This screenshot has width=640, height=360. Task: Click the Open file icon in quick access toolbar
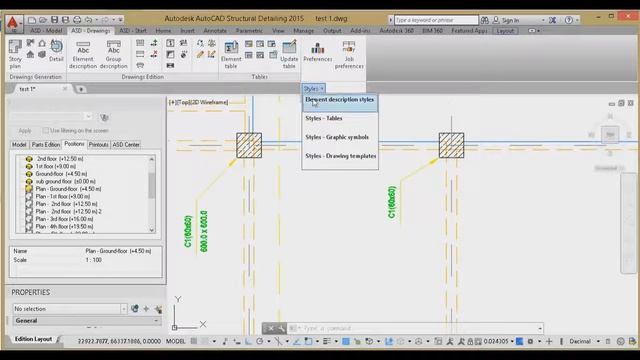(x=43, y=20)
